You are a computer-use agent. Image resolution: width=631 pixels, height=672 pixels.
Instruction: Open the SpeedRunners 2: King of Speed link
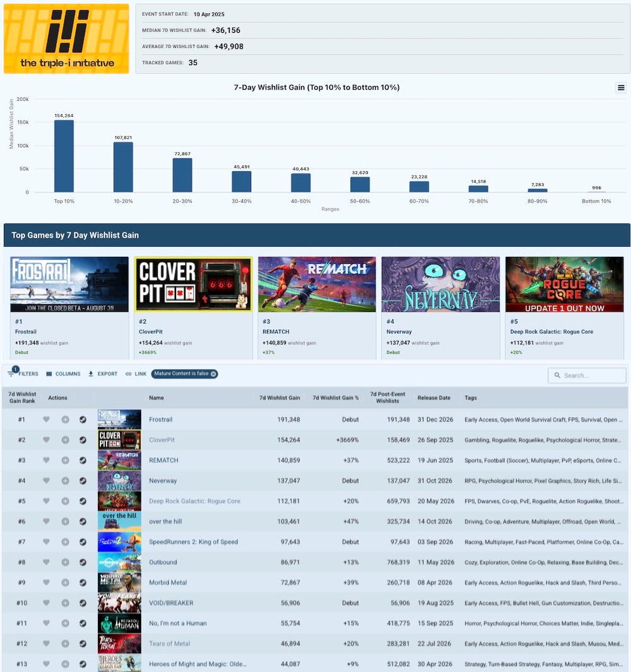(193, 542)
